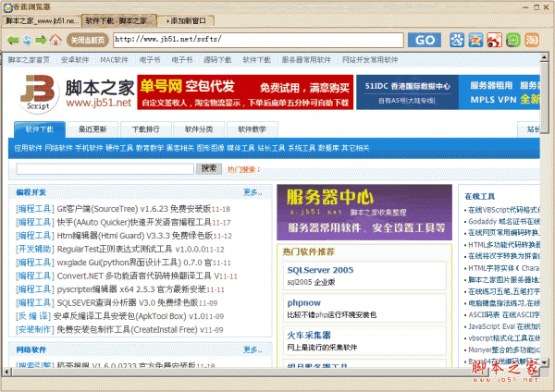Screen dimensions: 555x392
Task: Open the 下载排行 tab
Action: [146, 129]
